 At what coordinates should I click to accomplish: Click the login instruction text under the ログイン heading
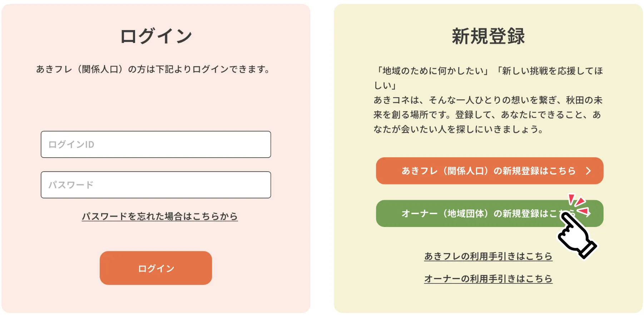(x=154, y=69)
